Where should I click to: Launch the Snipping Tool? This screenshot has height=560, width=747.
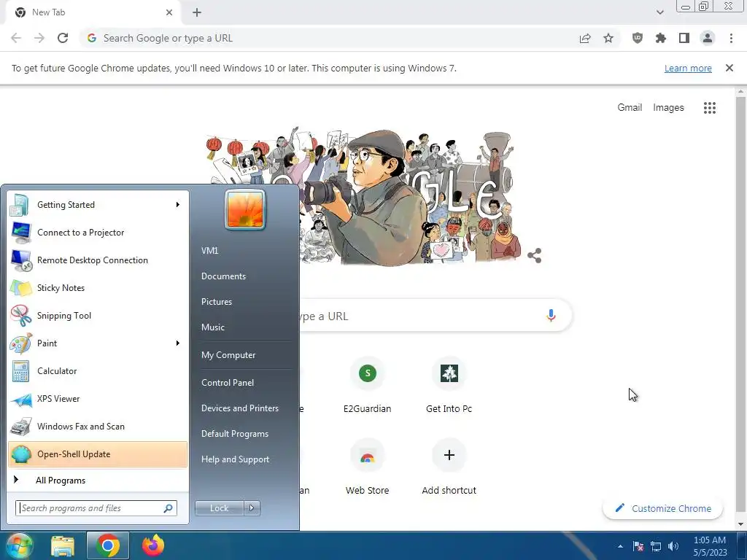pyautogui.click(x=98, y=315)
